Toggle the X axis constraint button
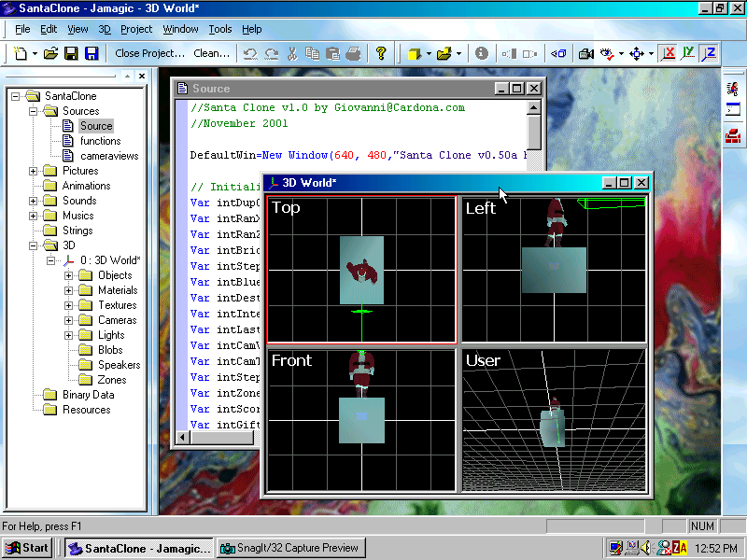This screenshot has height=560, width=747. 669,53
